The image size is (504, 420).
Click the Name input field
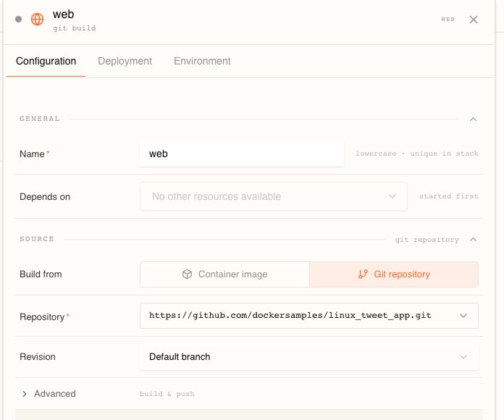click(x=242, y=154)
